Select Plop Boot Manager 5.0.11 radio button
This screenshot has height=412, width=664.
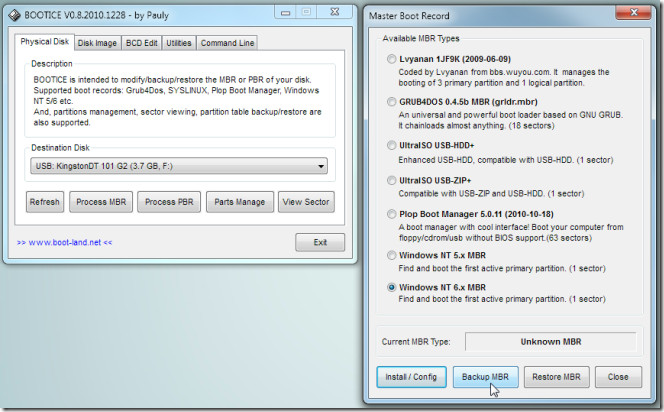point(391,214)
